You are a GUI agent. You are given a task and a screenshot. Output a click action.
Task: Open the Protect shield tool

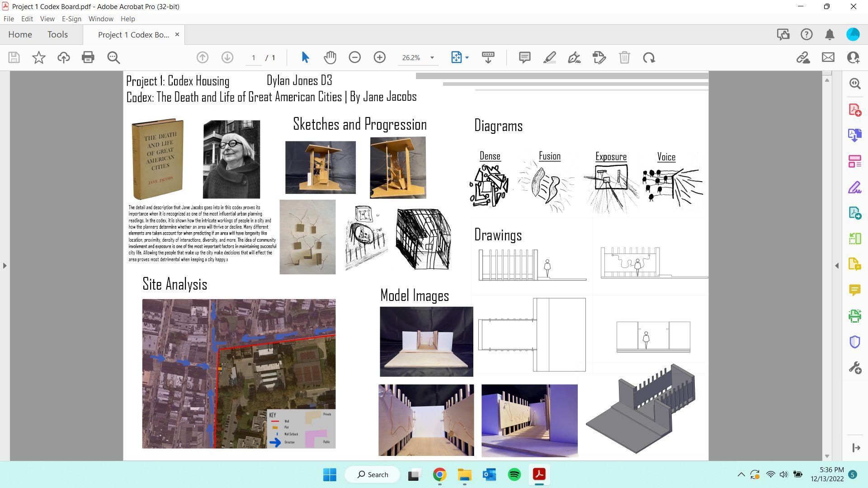click(854, 342)
